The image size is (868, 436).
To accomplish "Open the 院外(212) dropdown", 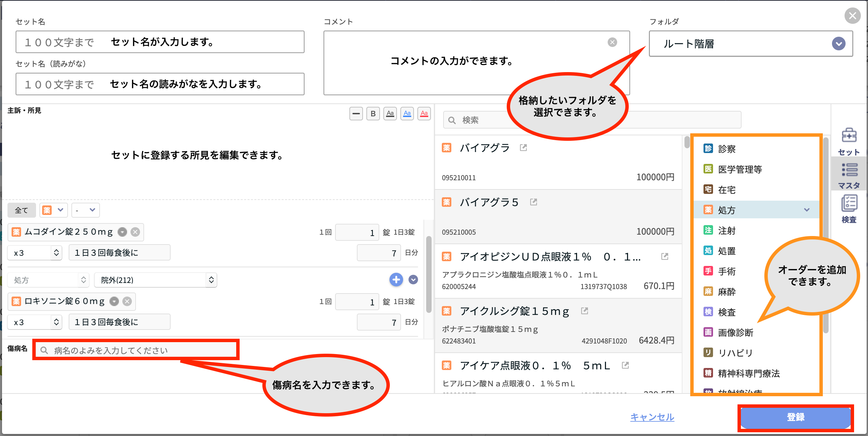I will (x=155, y=280).
